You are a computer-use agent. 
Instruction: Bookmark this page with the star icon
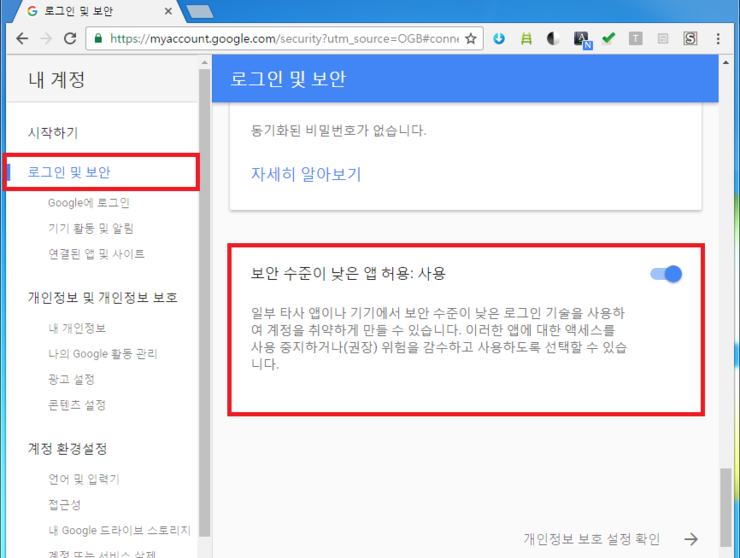coord(471,39)
